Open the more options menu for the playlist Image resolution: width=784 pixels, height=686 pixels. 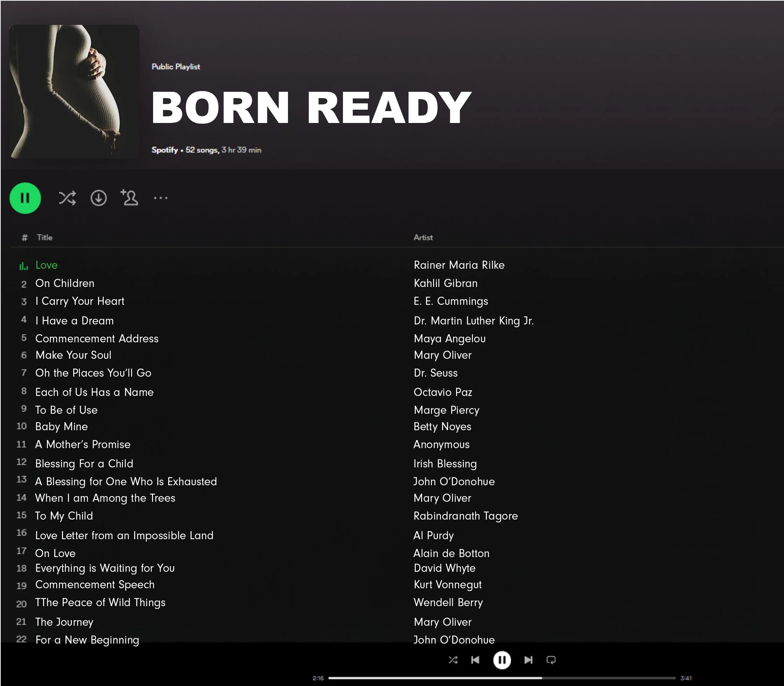coord(161,198)
